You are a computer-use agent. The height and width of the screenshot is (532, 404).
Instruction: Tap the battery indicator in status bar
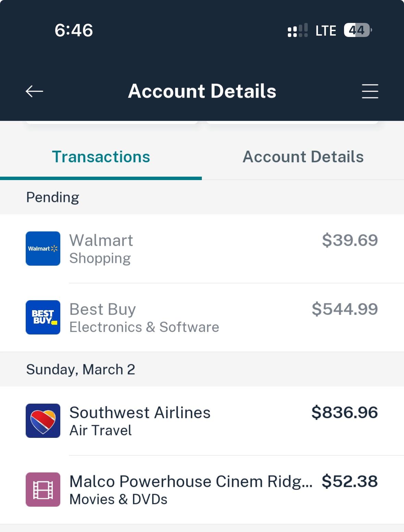[357, 30]
